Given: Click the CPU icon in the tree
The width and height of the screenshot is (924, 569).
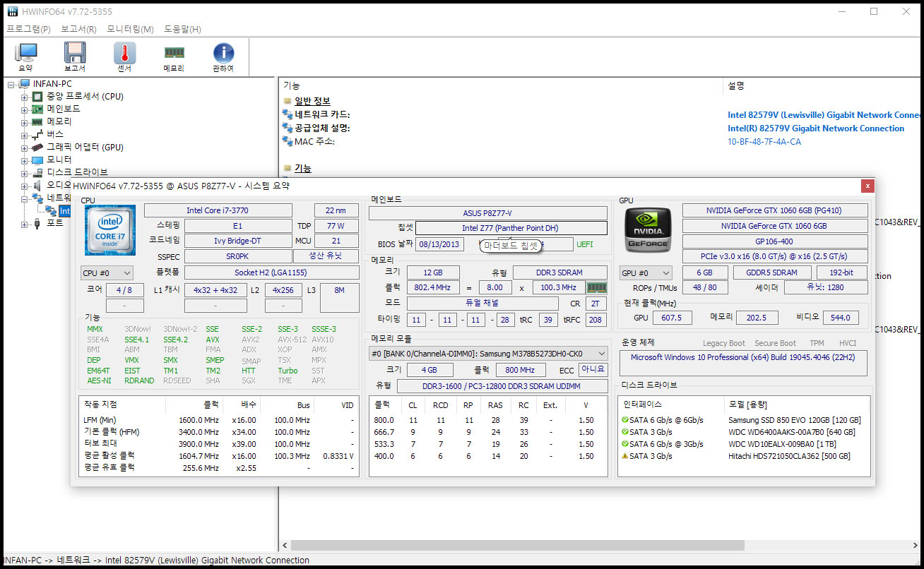Looking at the screenshot, I should (38, 97).
